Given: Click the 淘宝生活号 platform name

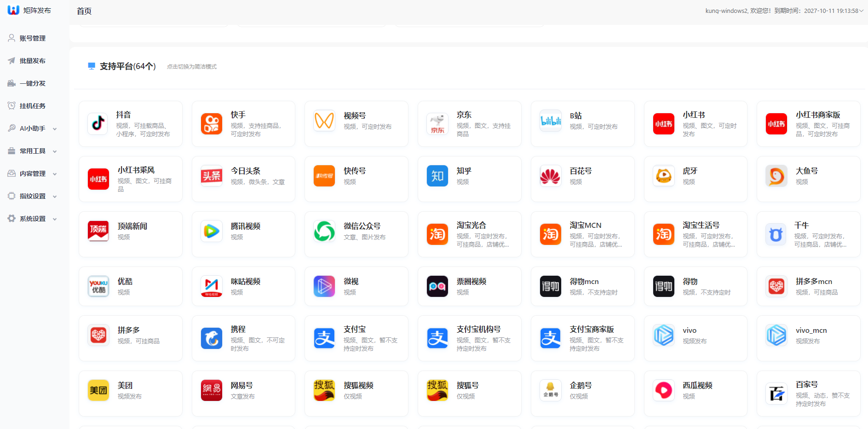Looking at the screenshot, I should tap(701, 226).
